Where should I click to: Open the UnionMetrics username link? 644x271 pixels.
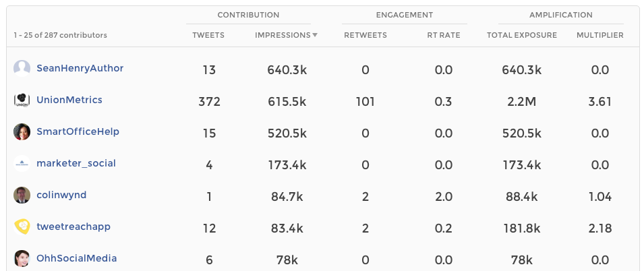[69, 100]
